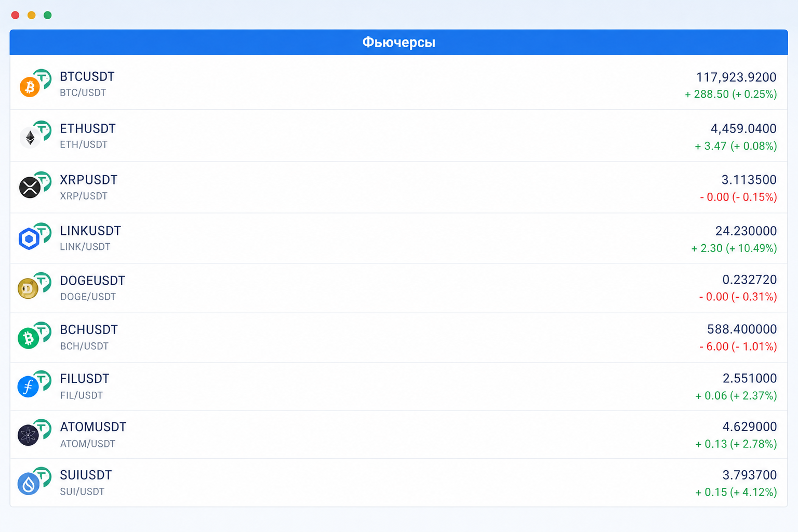Image resolution: width=798 pixels, height=532 pixels.
Task: Click the Bitcoin coin icon for BTCUSDT
Action: 30,87
